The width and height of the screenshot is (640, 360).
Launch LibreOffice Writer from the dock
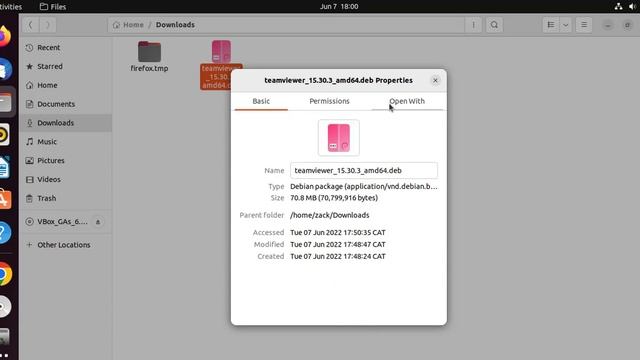4,167
